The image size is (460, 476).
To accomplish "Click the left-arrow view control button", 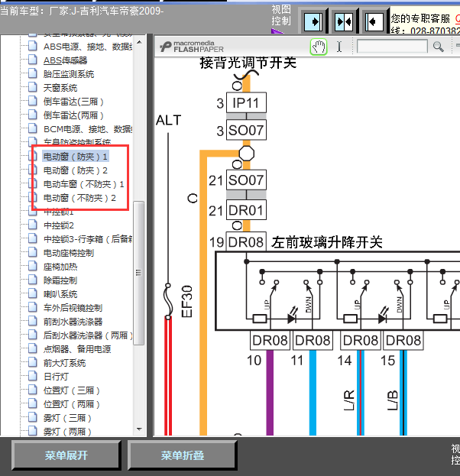I will pyautogui.click(x=374, y=22).
